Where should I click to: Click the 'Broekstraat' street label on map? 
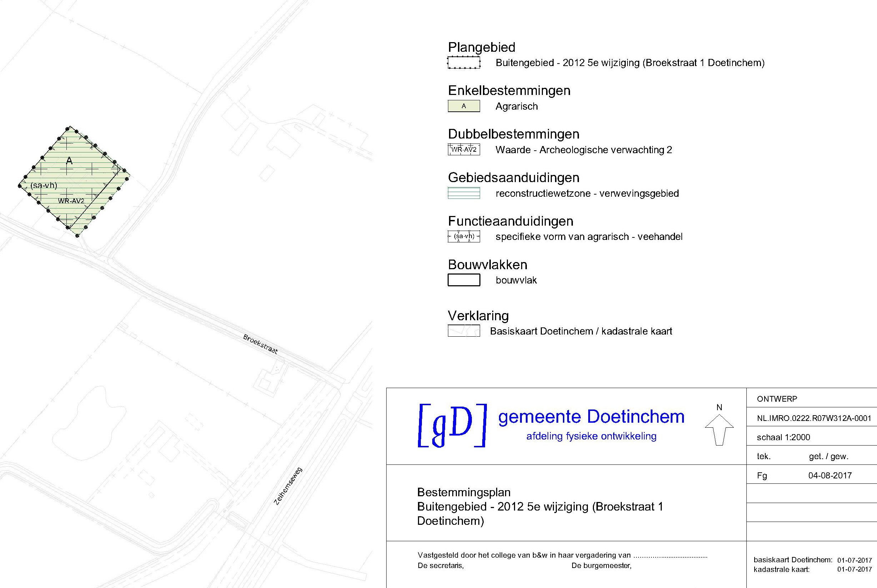pyautogui.click(x=261, y=344)
